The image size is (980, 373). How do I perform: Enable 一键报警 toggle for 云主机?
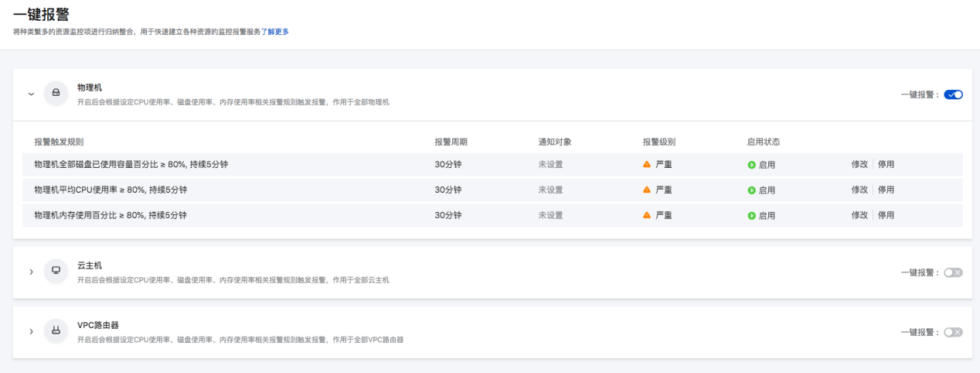tap(953, 272)
